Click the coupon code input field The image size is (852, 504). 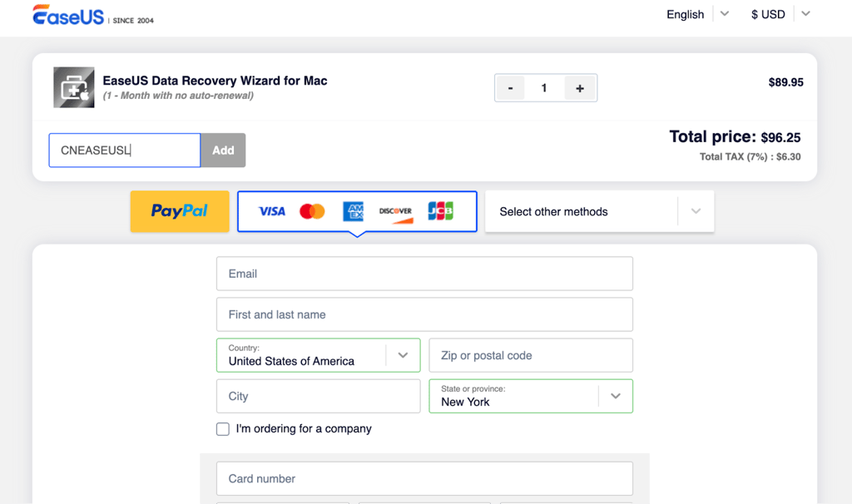coord(125,151)
